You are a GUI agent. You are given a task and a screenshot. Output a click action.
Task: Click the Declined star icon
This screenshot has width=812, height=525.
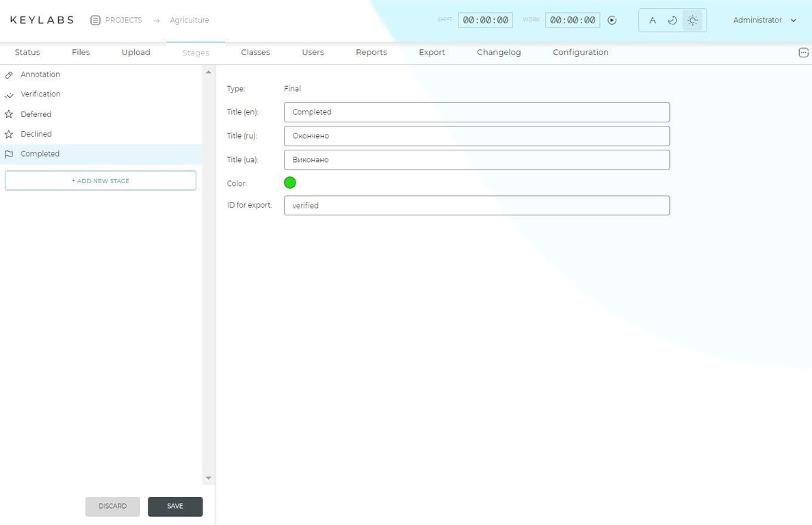(9, 134)
